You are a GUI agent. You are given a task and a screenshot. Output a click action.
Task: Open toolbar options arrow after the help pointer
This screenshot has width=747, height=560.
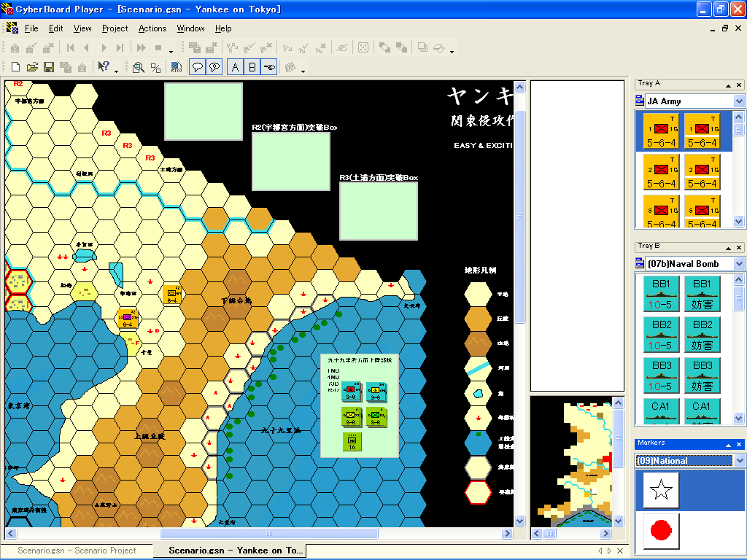tap(116, 71)
